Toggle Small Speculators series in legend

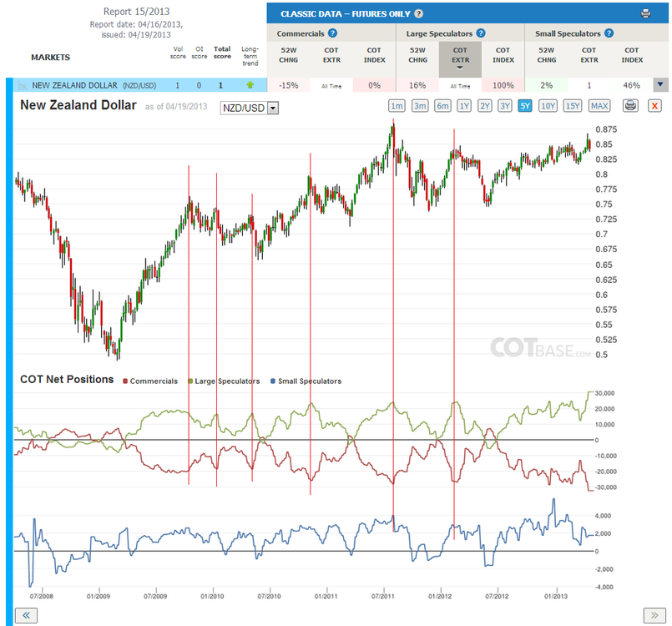[x=306, y=381]
